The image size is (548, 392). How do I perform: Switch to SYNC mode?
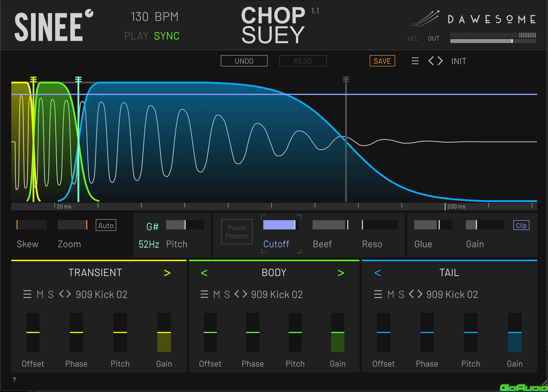click(x=167, y=36)
